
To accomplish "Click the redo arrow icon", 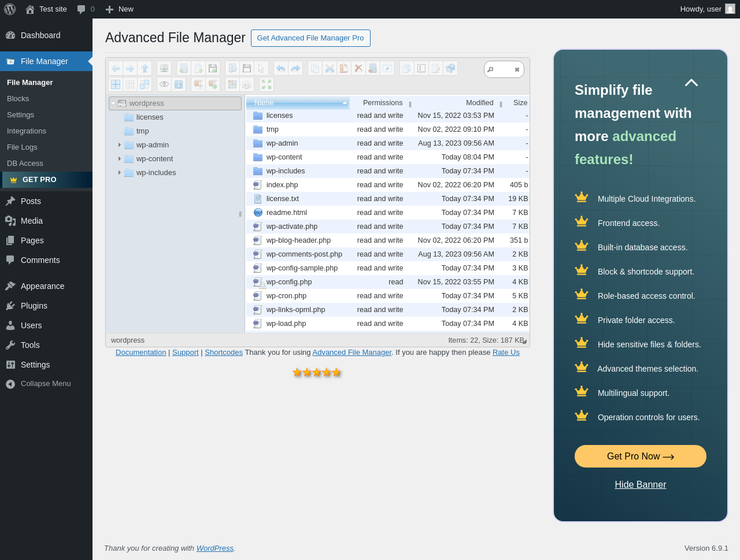I will (x=295, y=68).
